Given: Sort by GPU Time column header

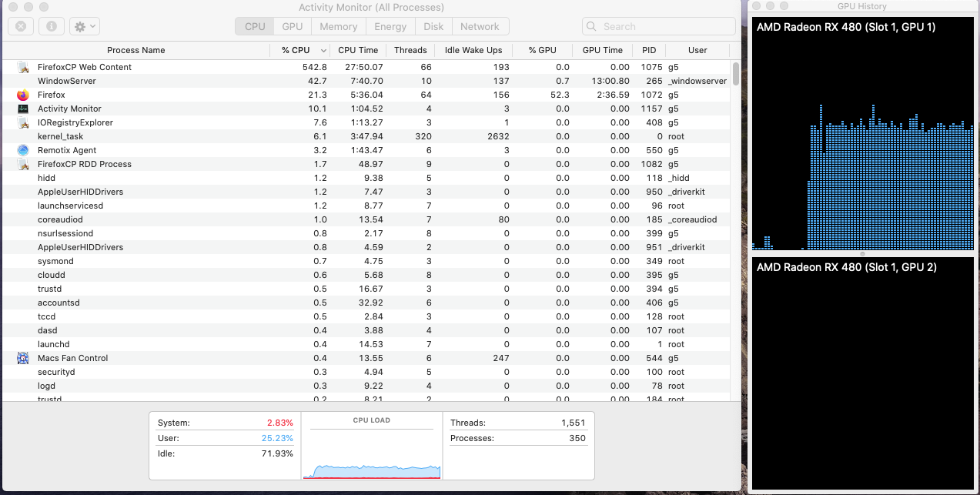Looking at the screenshot, I should [603, 50].
